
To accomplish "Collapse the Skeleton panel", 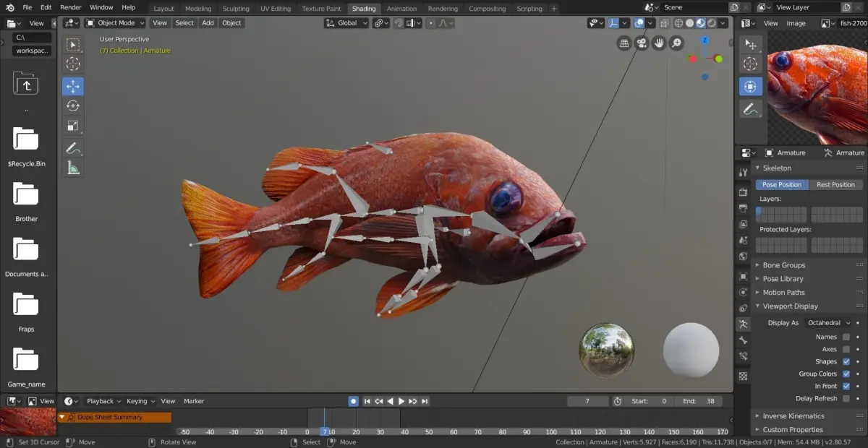I will (x=777, y=168).
